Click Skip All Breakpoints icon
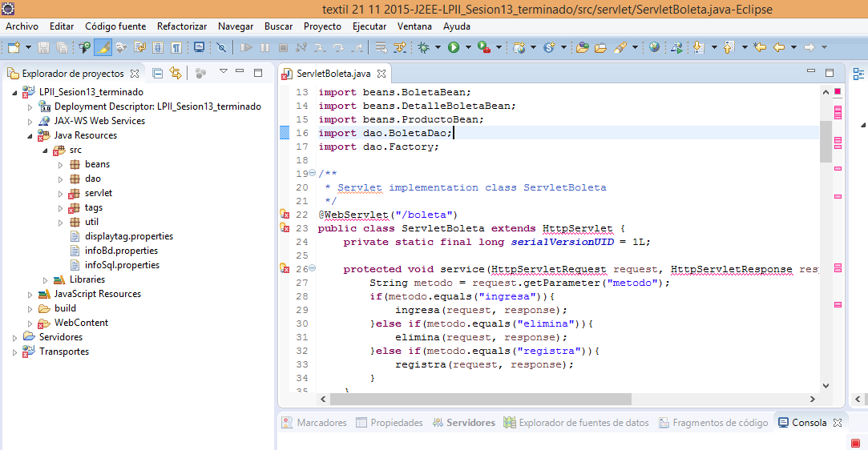 [x=222, y=48]
